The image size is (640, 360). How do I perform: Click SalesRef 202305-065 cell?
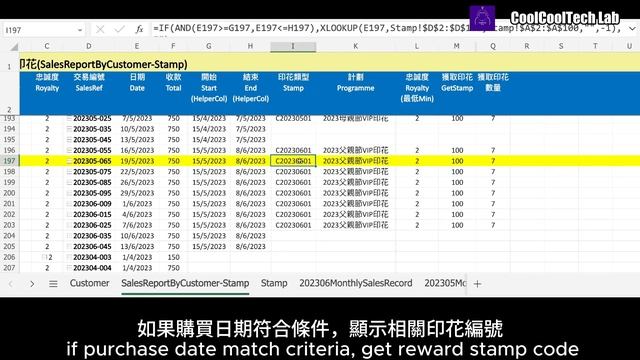point(92,161)
